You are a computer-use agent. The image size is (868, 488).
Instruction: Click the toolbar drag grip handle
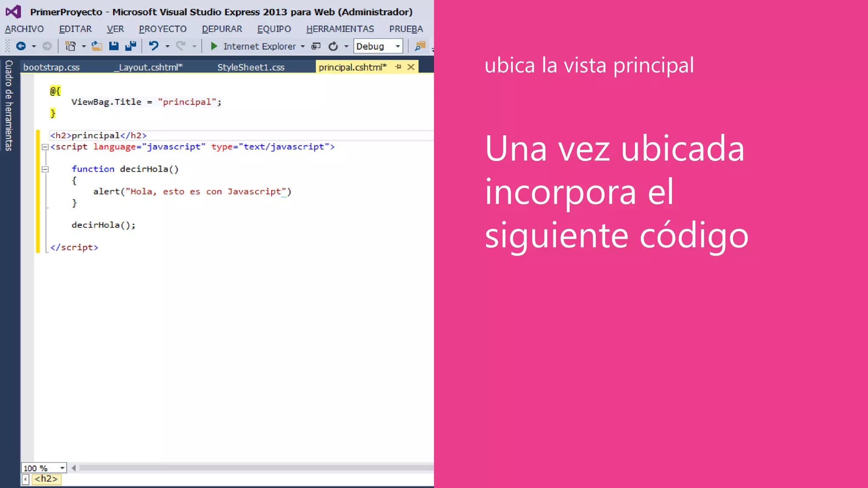coord(7,46)
